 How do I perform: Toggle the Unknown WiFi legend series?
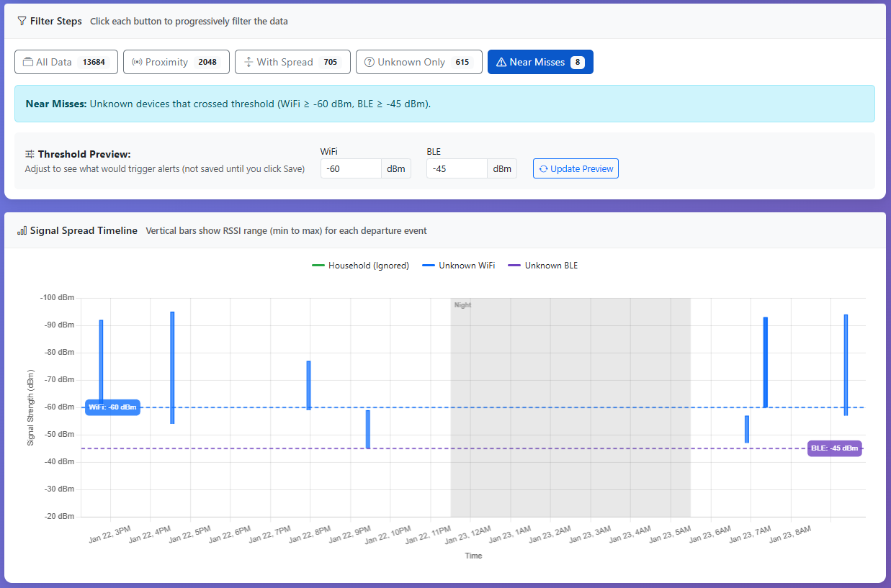[458, 266]
